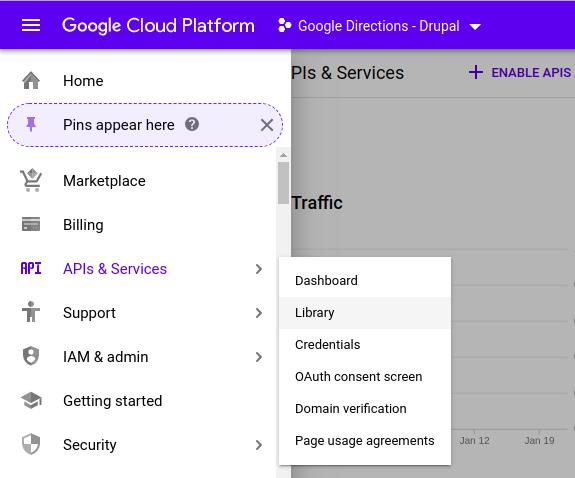Click the API icon
Viewport: 575px width, 478px height.
click(31, 269)
